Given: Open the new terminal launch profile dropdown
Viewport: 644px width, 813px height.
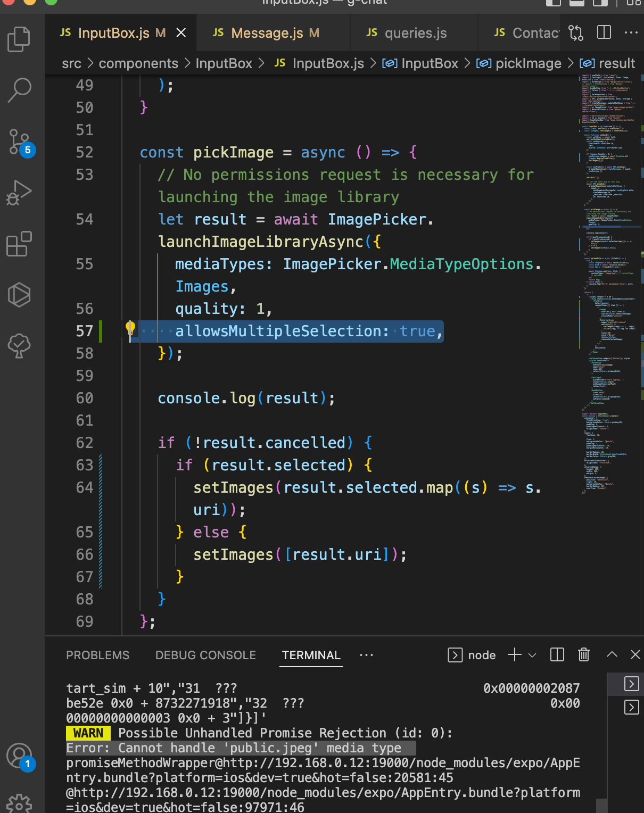Looking at the screenshot, I should 532,655.
